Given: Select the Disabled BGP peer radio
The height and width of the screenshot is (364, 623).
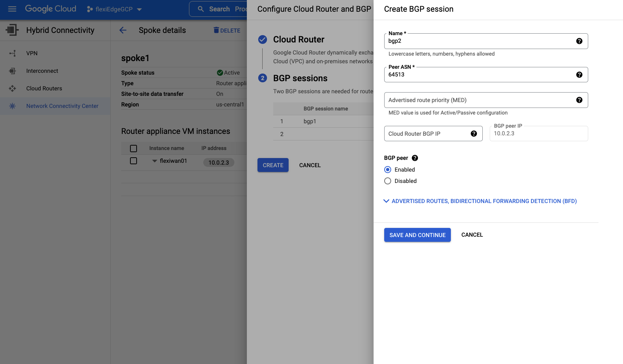Looking at the screenshot, I should click(x=387, y=181).
